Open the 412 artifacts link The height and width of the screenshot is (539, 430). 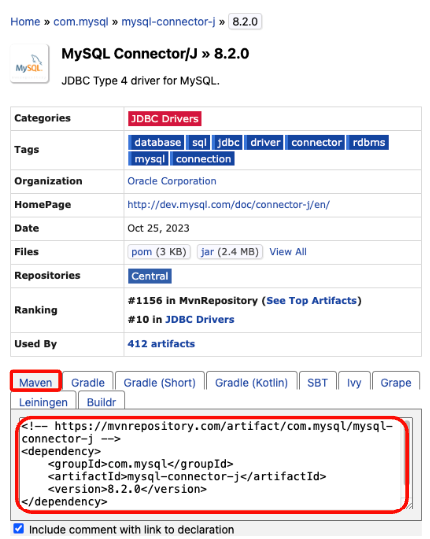(x=161, y=344)
